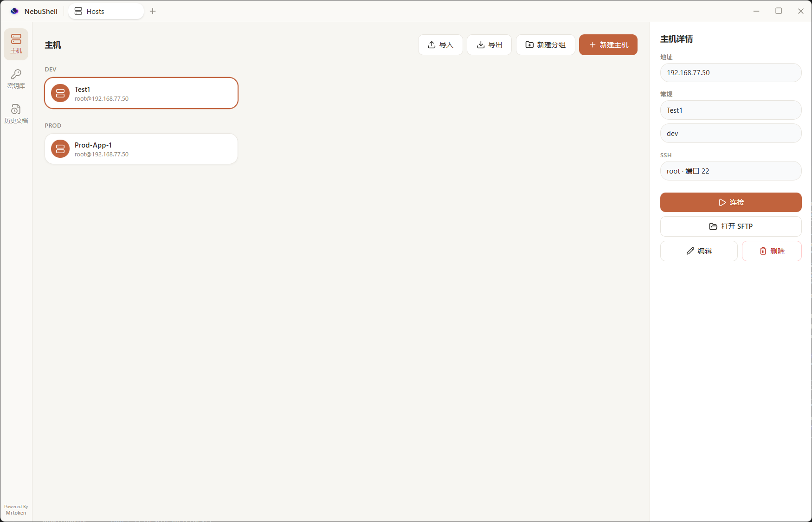Add a new tab with plus icon
The width and height of the screenshot is (812, 522).
[153, 11]
